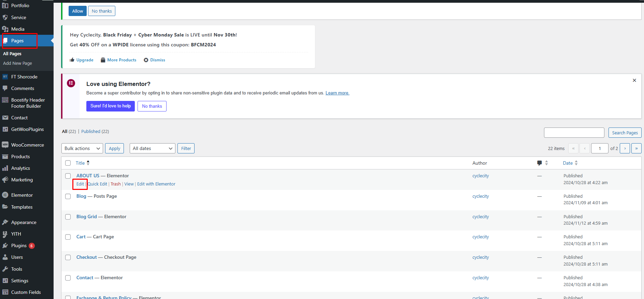Click the Users person icon
This screenshot has height=299, width=644.
(x=5, y=257)
